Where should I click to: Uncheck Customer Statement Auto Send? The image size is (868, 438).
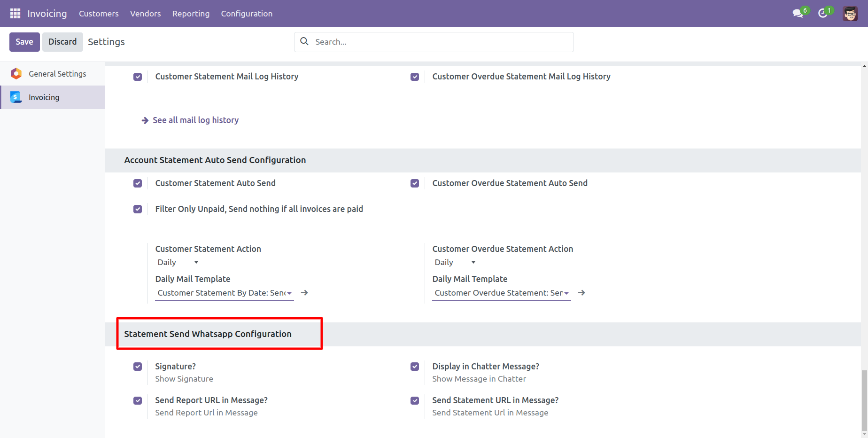coord(138,183)
